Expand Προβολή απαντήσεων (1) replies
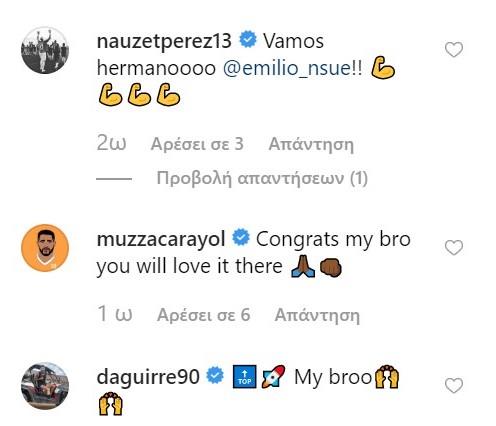496x426 pixels. coord(262,178)
